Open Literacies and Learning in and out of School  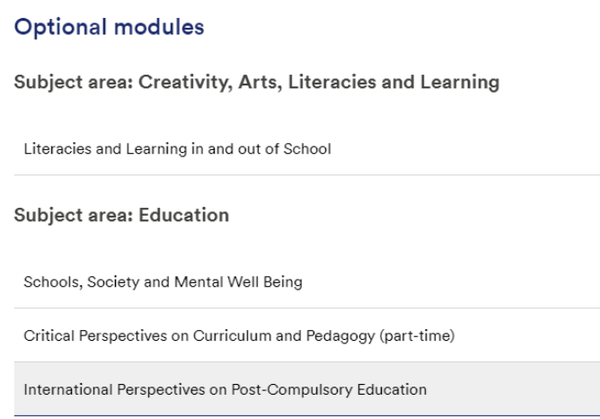307,148
